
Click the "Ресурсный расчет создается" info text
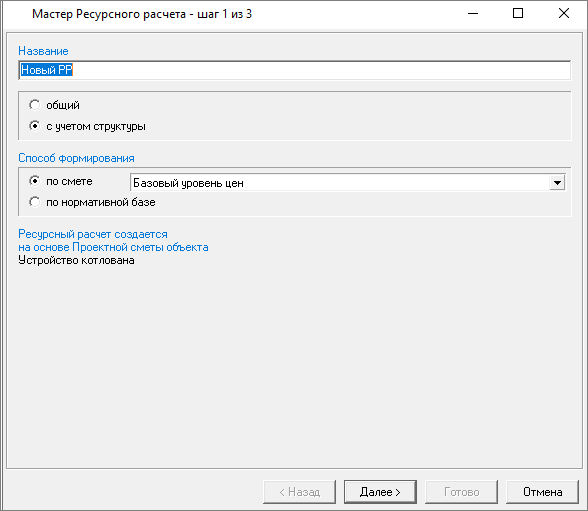coord(93,234)
